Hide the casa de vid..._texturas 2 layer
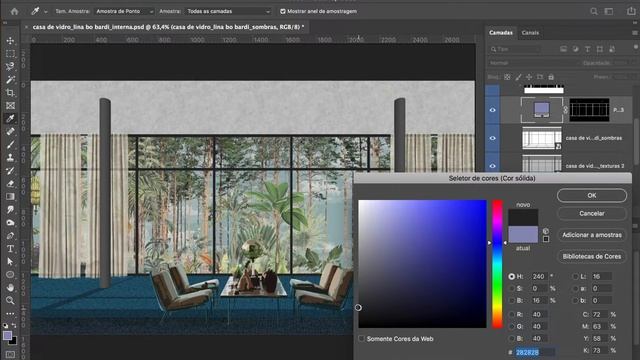This screenshot has height=360, width=640. (x=493, y=166)
